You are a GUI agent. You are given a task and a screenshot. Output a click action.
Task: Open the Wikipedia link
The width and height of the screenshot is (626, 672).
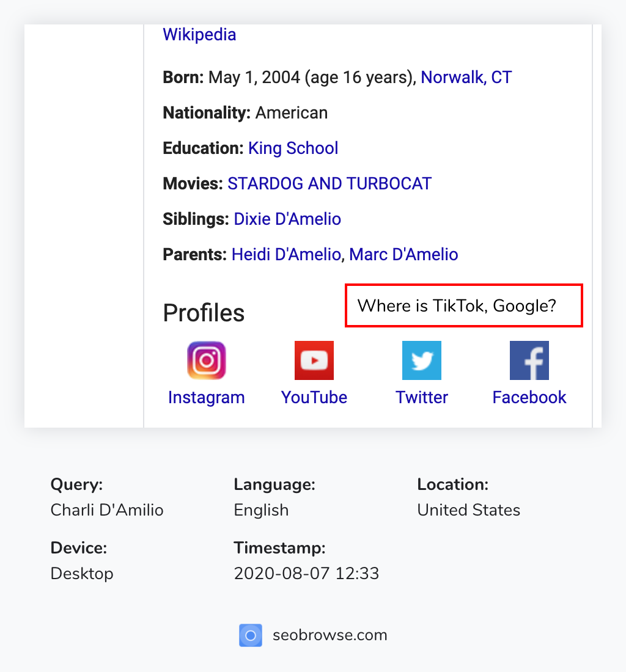coord(199,34)
